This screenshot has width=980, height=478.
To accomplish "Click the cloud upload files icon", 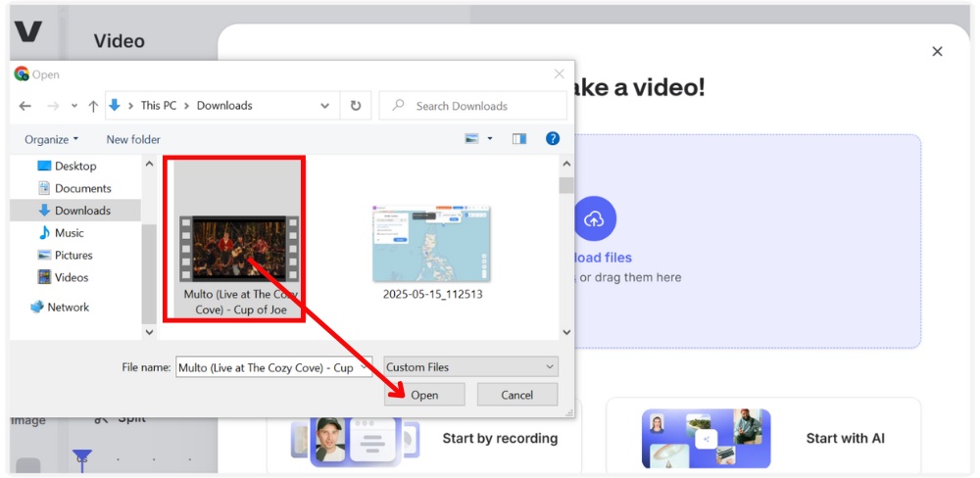I will pyautogui.click(x=594, y=219).
